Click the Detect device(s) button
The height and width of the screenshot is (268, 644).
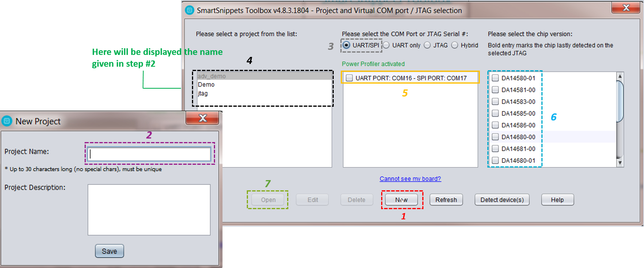pyautogui.click(x=502, y=200)
